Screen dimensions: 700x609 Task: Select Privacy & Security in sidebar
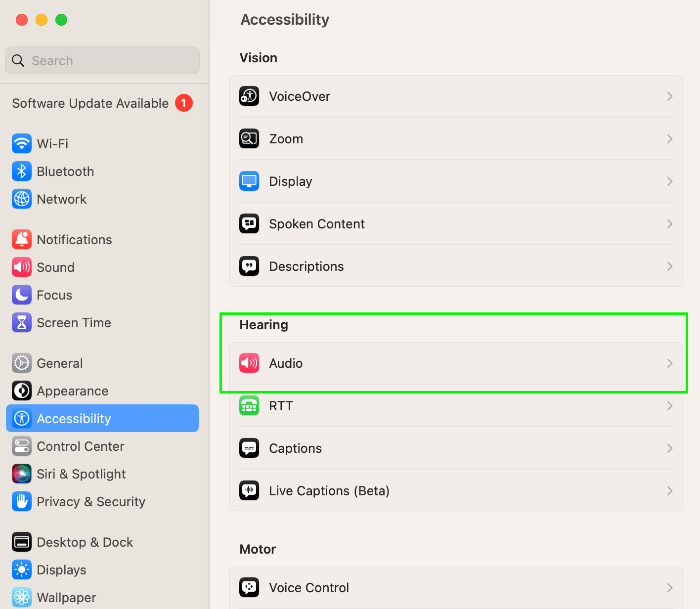[x=91, y=502]
